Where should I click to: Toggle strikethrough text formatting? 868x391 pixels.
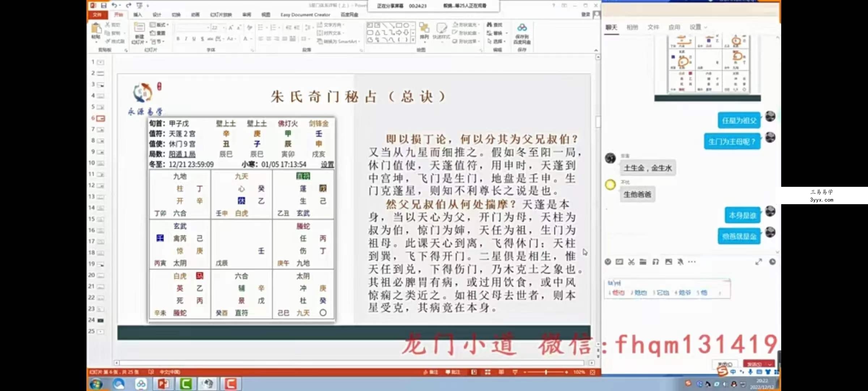click(x=210, y=39)
